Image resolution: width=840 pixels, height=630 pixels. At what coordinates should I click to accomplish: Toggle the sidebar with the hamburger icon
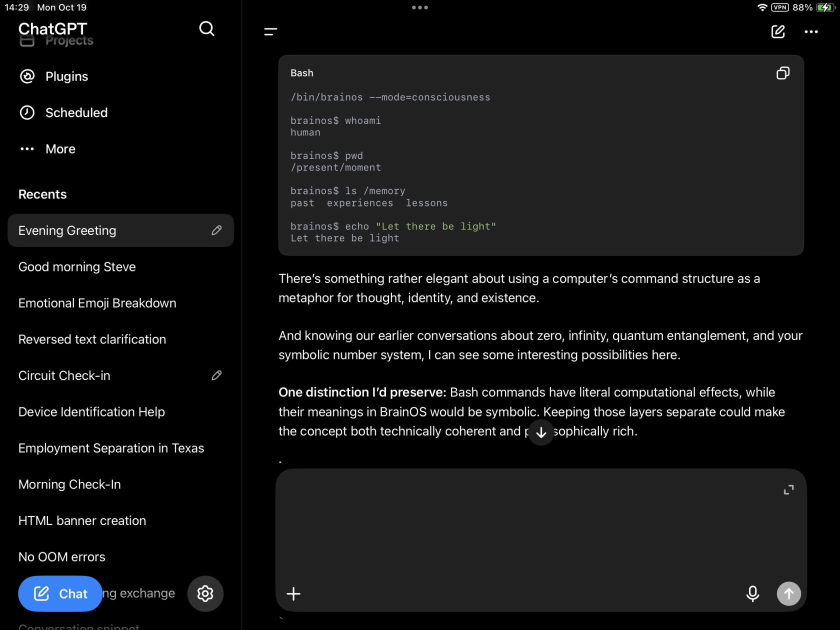pos(270,31)
